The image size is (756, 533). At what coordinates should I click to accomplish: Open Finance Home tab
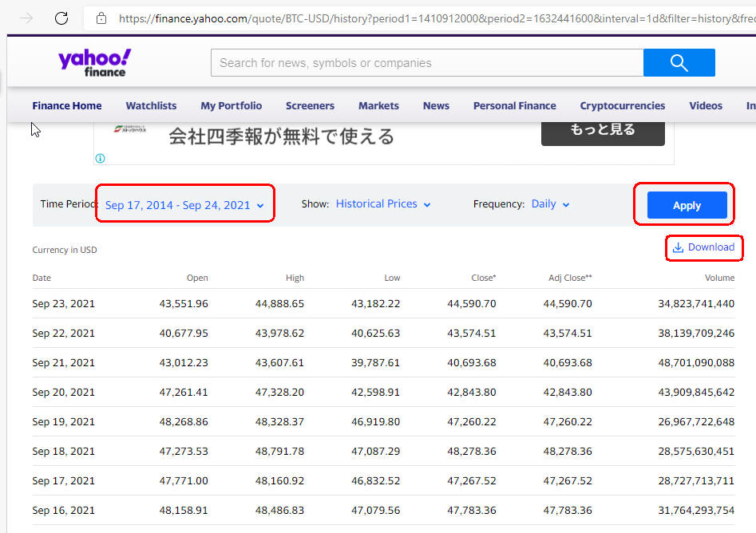tap(67, 105)
